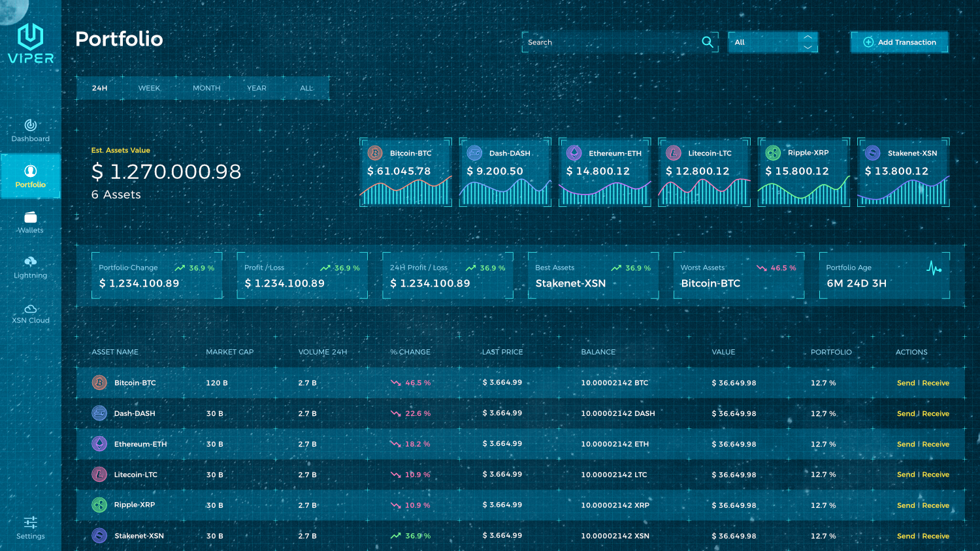Open the Lightning sidebar icon
980x551 pixels.
(31, 262)
